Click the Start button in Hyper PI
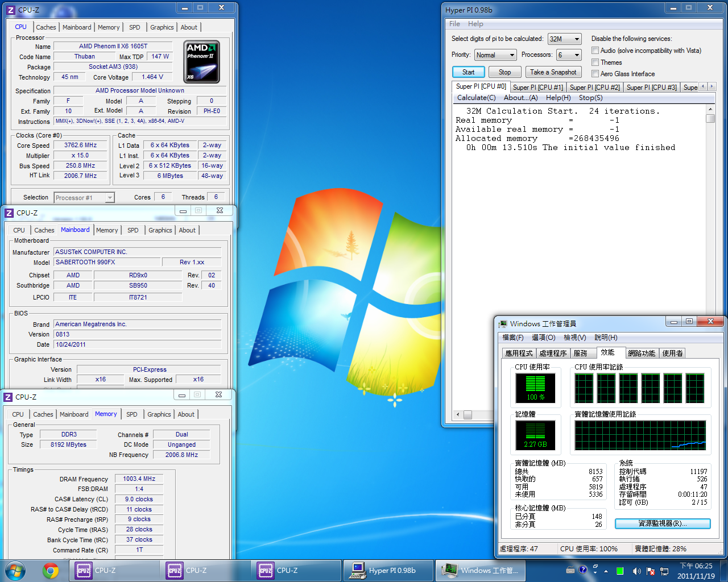728x582 pixels. [x=469, y=72]
